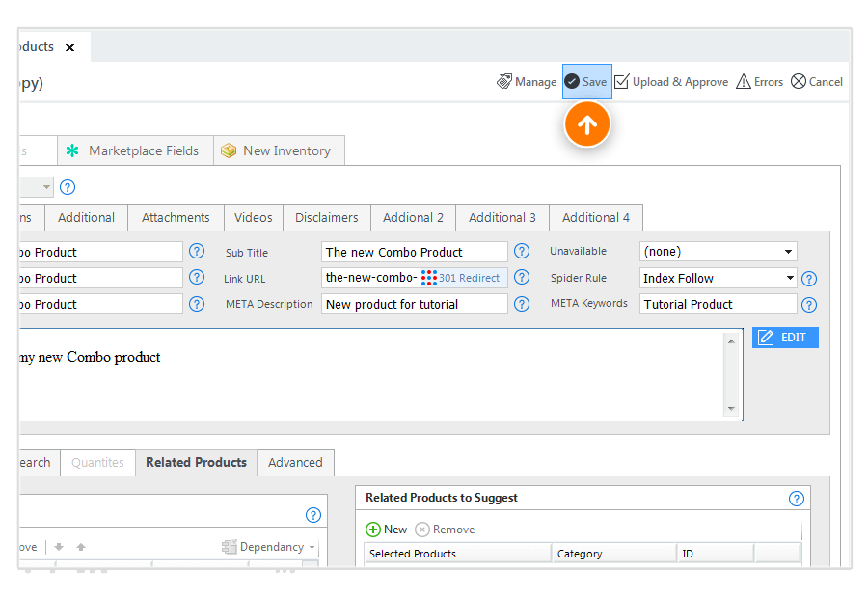Click New in Related Products to Suggest
Screen dimensions: 868x598
(x=387, y=530)
